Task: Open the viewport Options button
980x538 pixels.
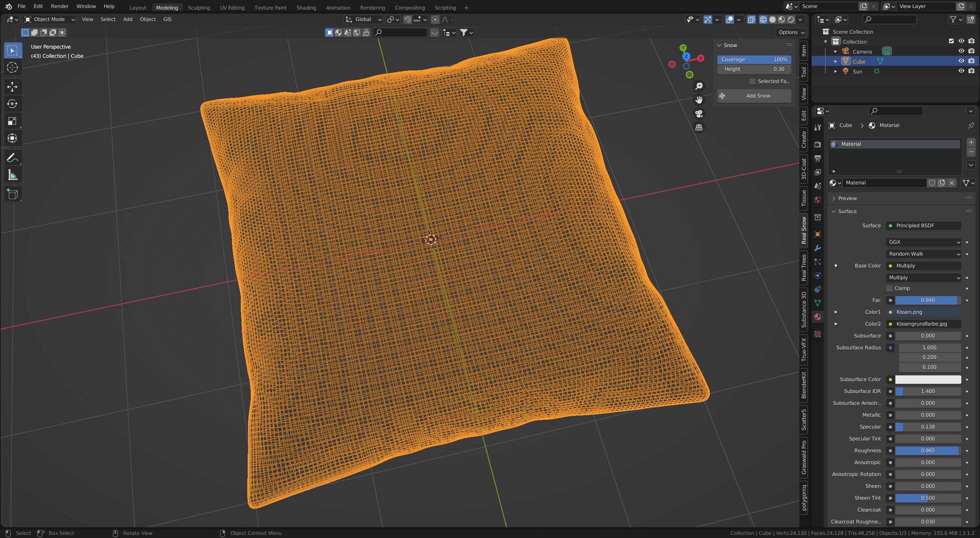Action: tap(791, 33)
